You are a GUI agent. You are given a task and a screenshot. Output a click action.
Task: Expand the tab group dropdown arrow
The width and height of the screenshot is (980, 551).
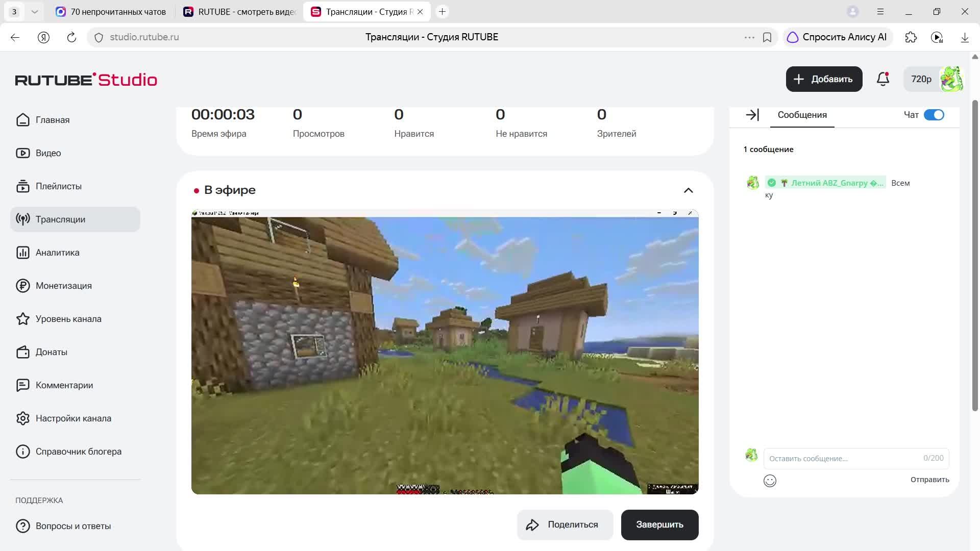pyautogui.click(x=34, y=12)
